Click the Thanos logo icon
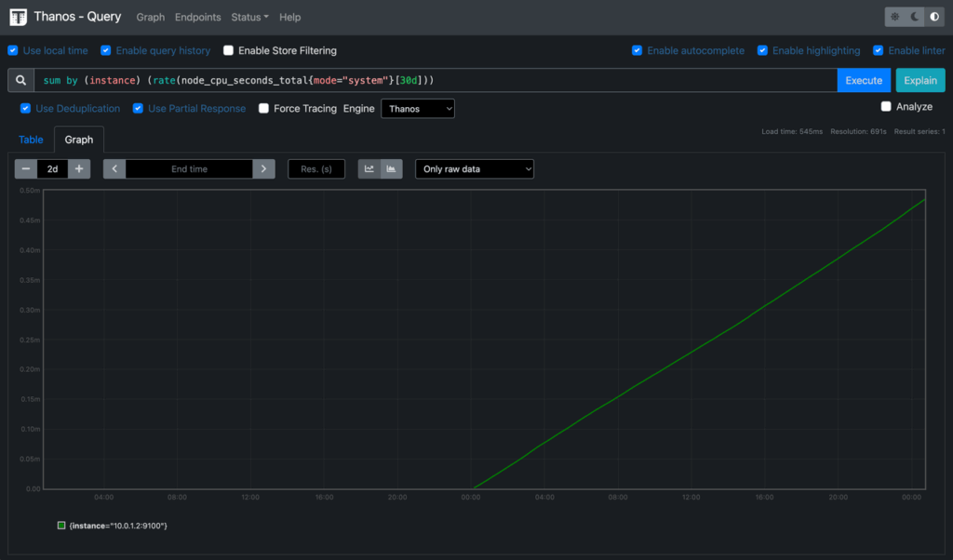This screenshot has width=953, height=560. tap(19, 17)
